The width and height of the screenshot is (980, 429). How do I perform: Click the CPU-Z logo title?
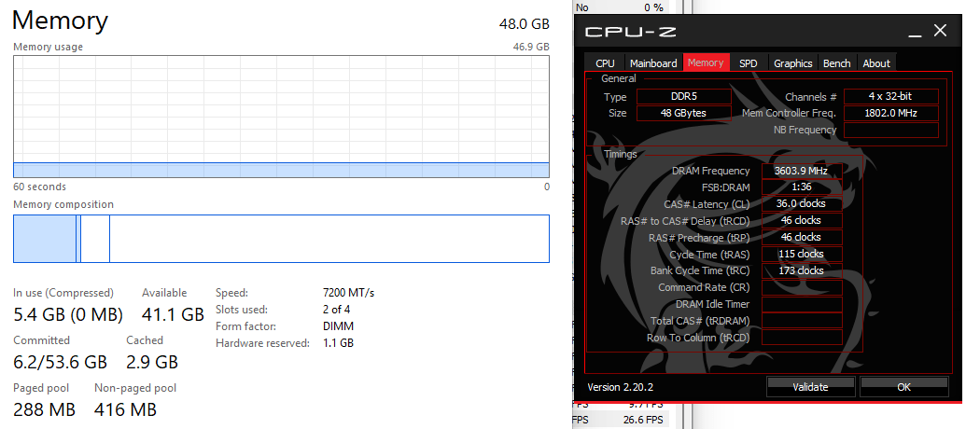(631, 32)
